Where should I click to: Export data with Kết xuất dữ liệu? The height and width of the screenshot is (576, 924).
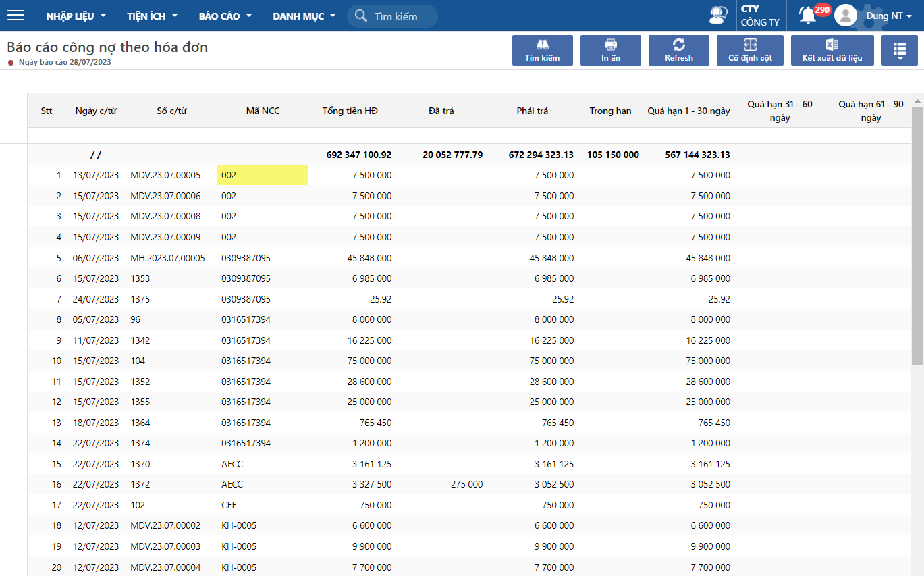[832, 51]
